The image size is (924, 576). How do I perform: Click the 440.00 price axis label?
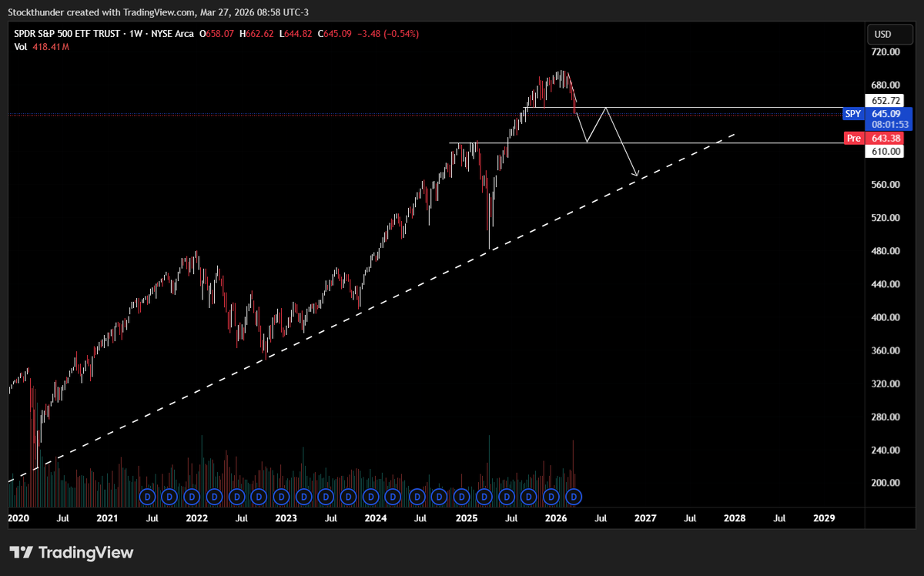click(885, 284)
